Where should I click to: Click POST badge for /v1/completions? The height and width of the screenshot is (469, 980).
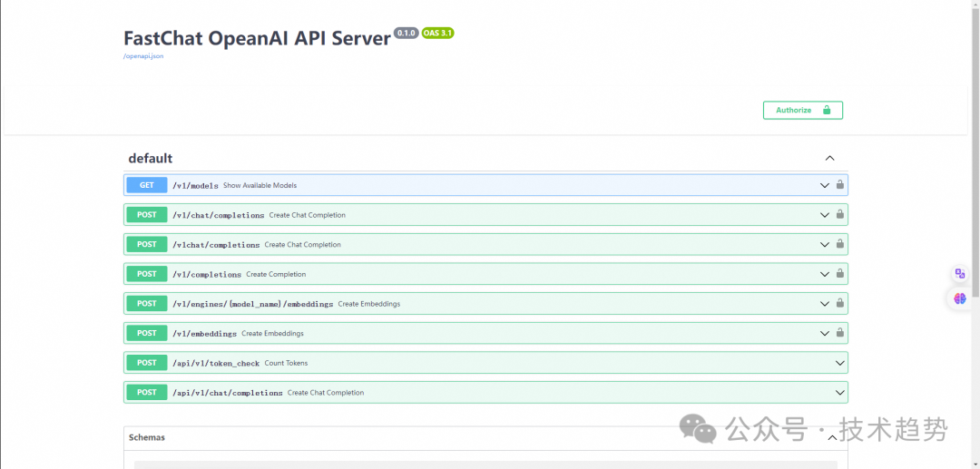coord(147,274)
